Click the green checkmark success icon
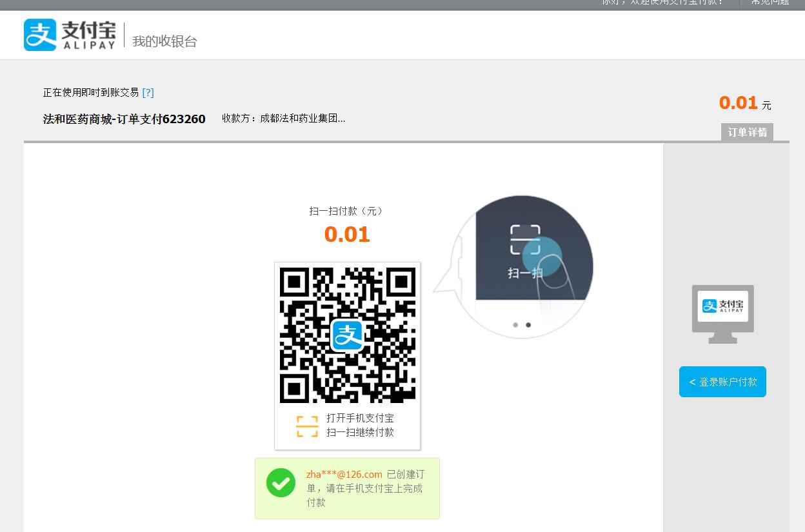The height and width of the screenshot is (532, 805). pyautogui.click(x=281, y=482)
